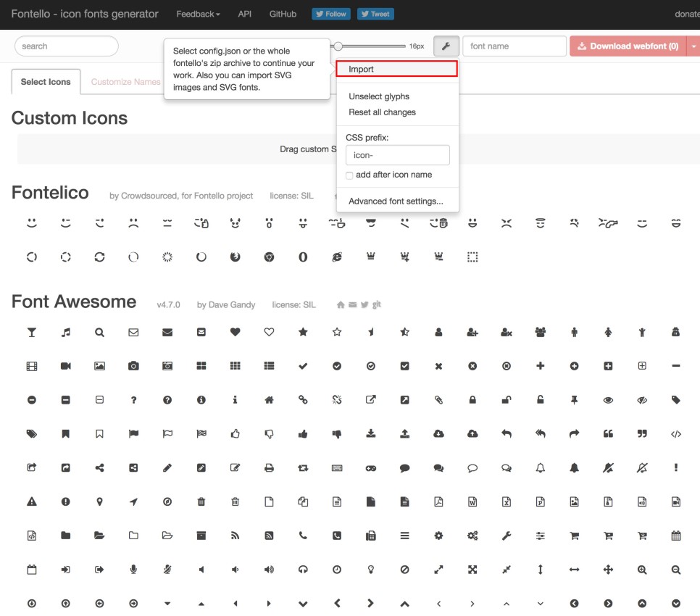Select the Fontelico happy smiley icon

point(32,222)
